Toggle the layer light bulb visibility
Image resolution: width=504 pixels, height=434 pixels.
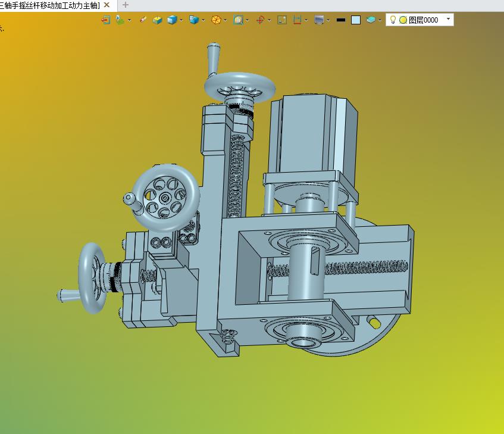[393, 20]
